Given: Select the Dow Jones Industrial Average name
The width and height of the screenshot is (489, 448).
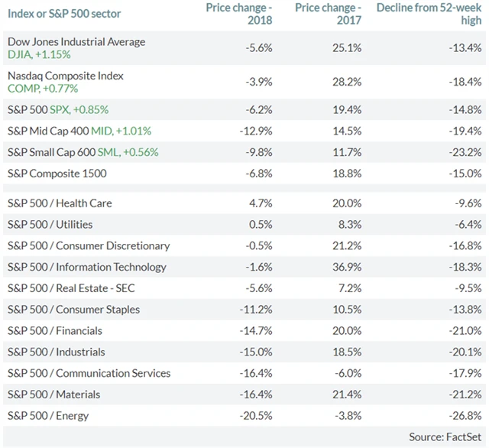Looking at the screenshot, I should [76, 42].
